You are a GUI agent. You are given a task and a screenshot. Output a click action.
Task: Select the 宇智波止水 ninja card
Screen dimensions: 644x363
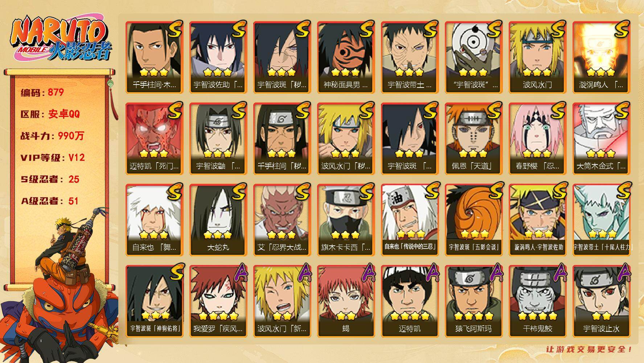point(601,301)
